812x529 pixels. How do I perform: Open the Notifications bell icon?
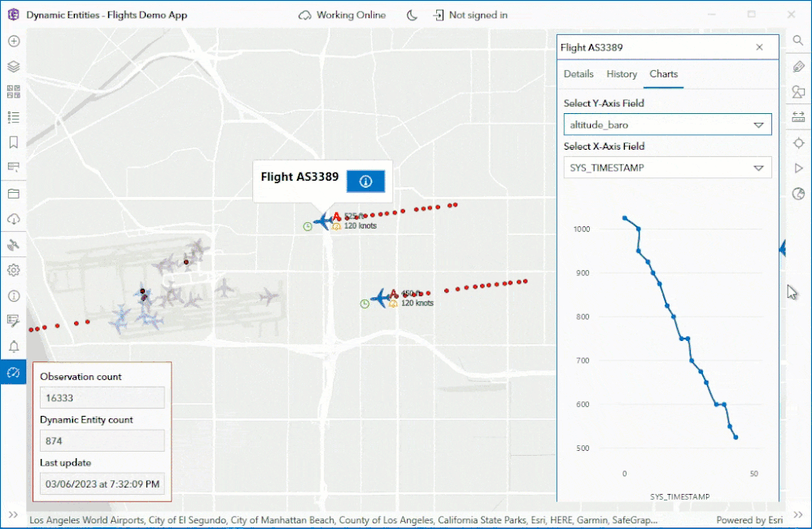pos(14,347)
